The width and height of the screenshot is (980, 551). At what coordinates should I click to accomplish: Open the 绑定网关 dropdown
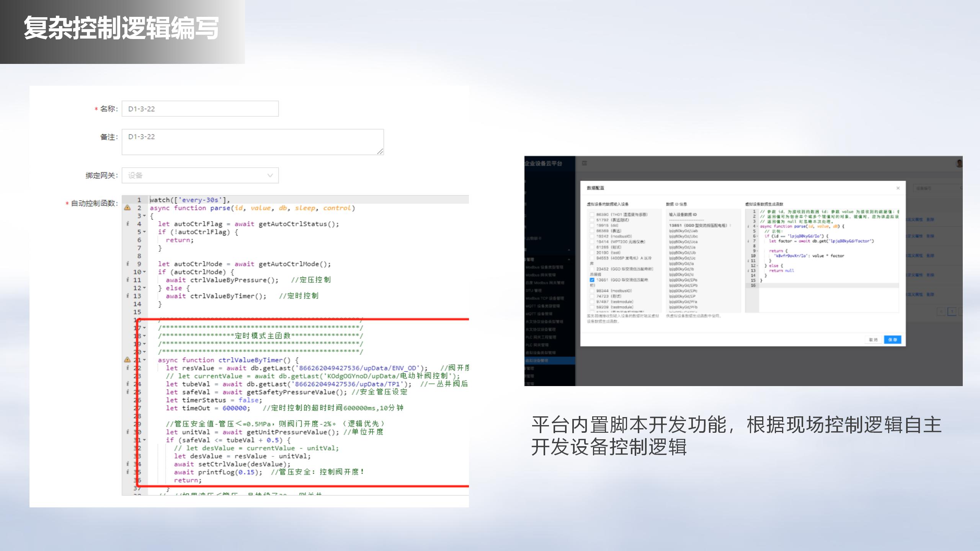coord(200,175)
